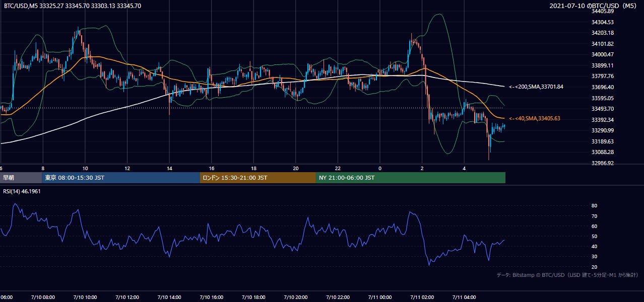Screen dimensions: 644x302
Task: Click price axis label 33696.40
Action: 603,87
